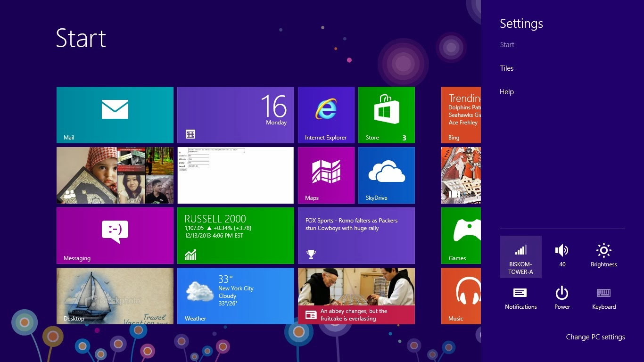The width and height of the screenshot is (644, 362).
Task: Click the Store update count 3
Action: 405,138
